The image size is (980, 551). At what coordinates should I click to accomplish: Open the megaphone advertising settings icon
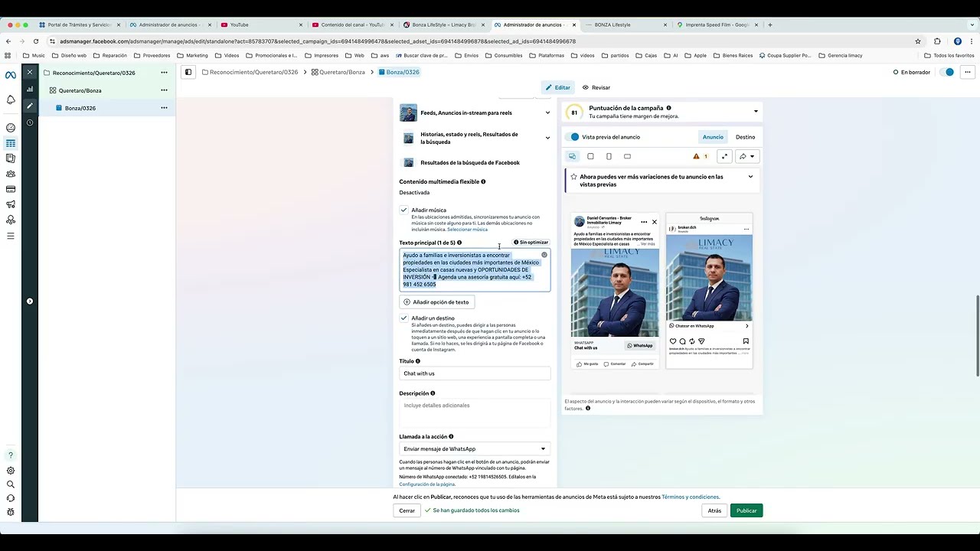click(11, 204)
